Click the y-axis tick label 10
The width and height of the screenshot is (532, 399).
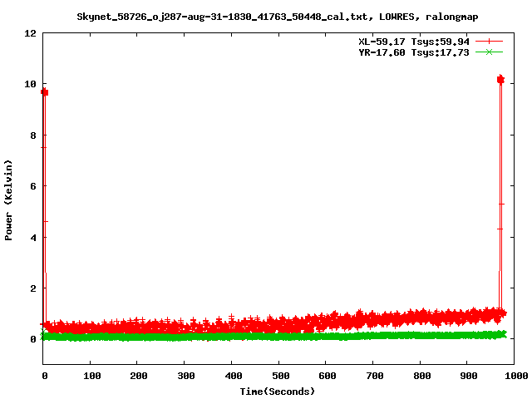click(30, 84)
